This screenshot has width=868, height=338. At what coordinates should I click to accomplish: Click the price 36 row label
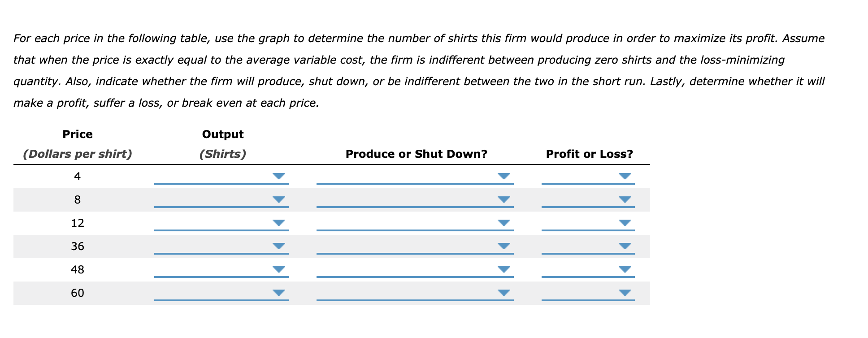point(78,246)
